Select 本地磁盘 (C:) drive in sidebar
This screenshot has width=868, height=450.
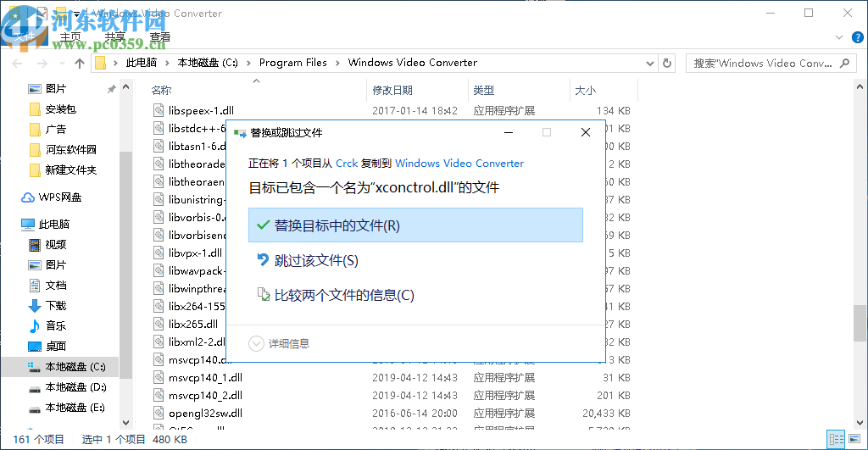pyautogui.click(x=75, y=366)
